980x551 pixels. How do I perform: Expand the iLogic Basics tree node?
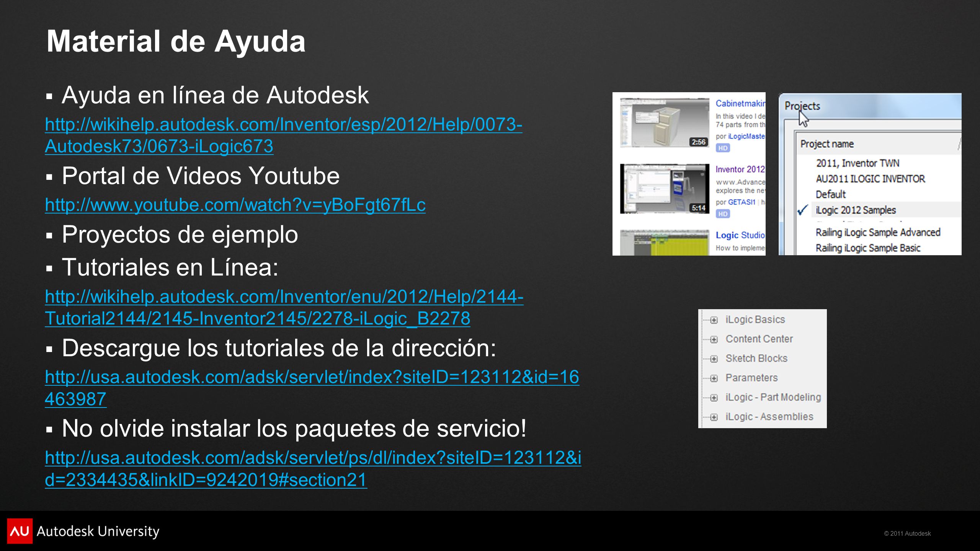[714, 320]
